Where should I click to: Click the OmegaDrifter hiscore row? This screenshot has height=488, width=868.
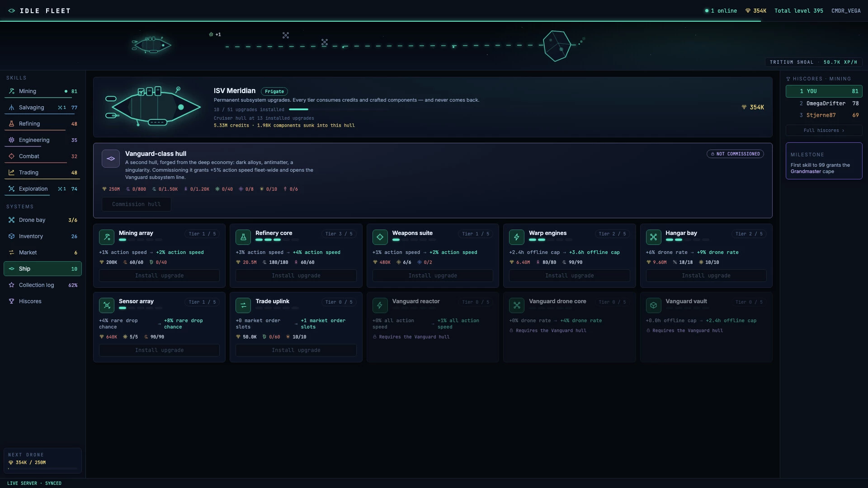[824, 103]
